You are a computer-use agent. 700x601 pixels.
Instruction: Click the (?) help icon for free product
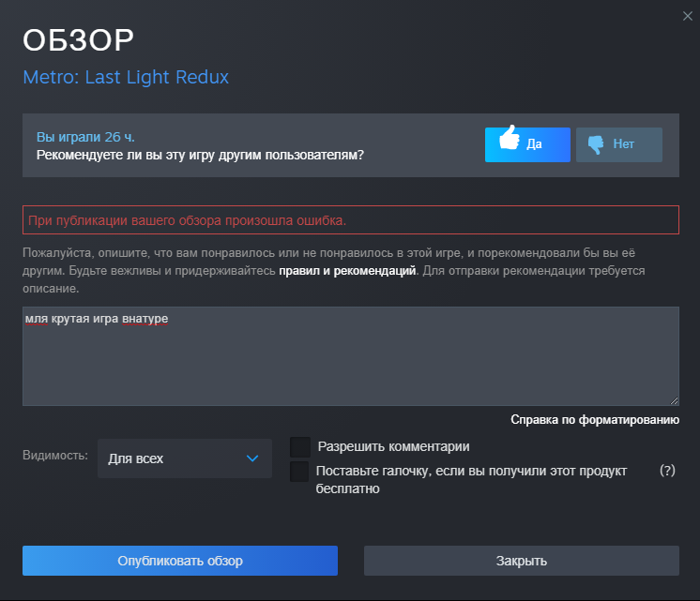tap(667, 471)
